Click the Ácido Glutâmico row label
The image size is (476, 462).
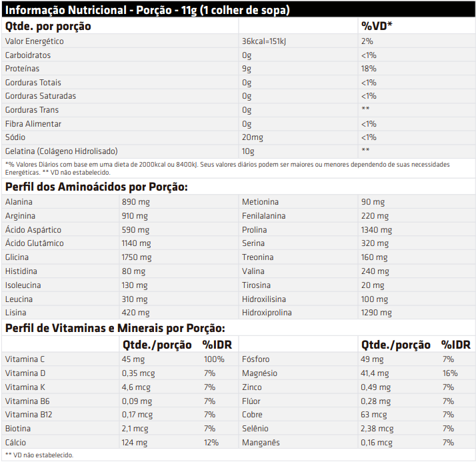click(35, 243)
